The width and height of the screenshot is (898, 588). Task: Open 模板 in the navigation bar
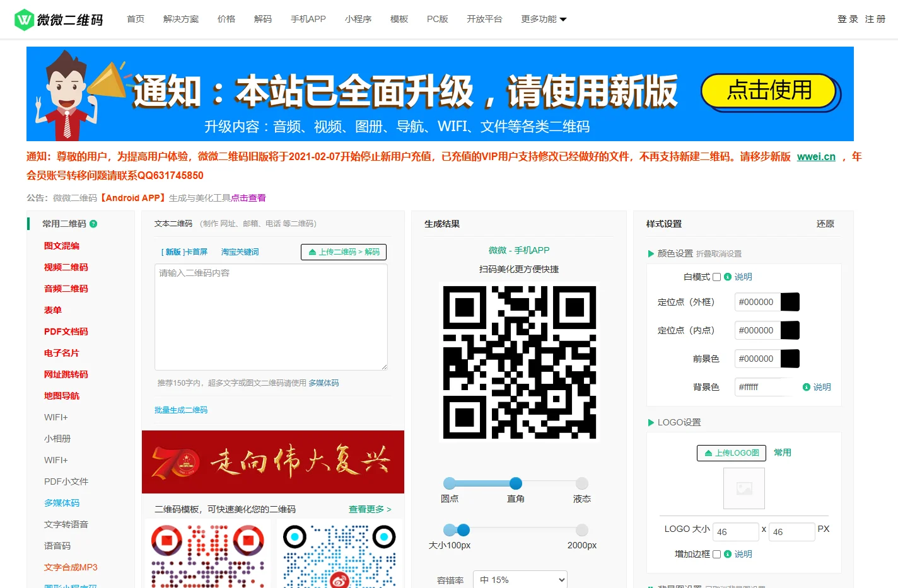coord(399,19)
